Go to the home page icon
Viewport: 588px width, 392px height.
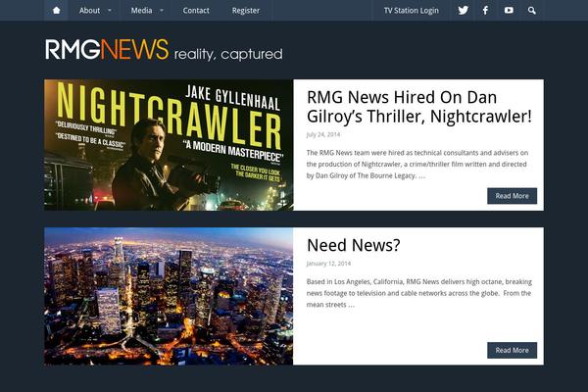coord(56,11)
